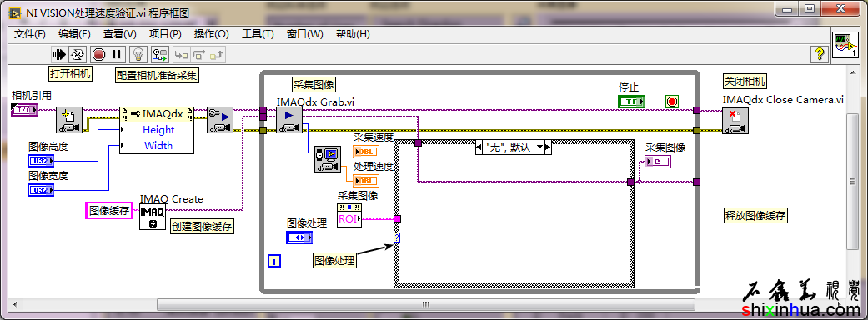The height and width of the screenshot is (320, 868).
Task: Toggle highlight execution light bulb
Action: [x=138, y=54]
